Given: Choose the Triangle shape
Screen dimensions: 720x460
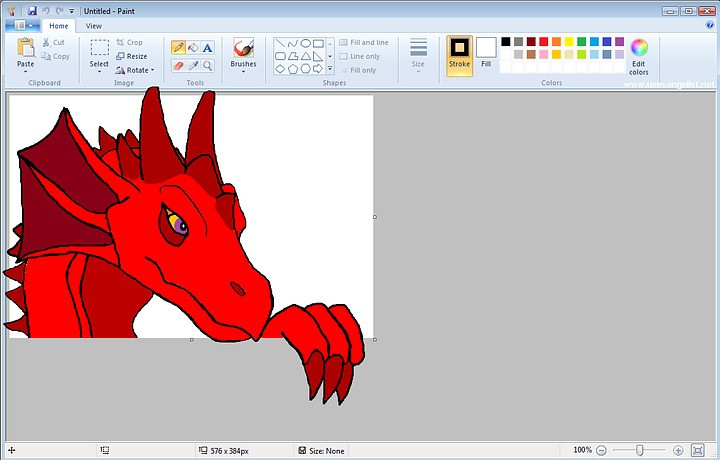Looking at the screenshot, I should tap(305, 56).
